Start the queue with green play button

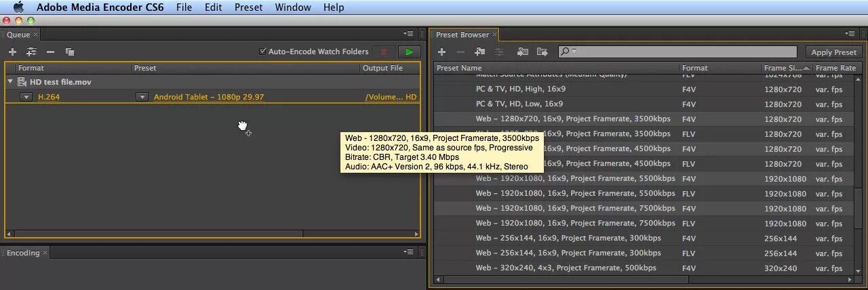coord(408,51)
